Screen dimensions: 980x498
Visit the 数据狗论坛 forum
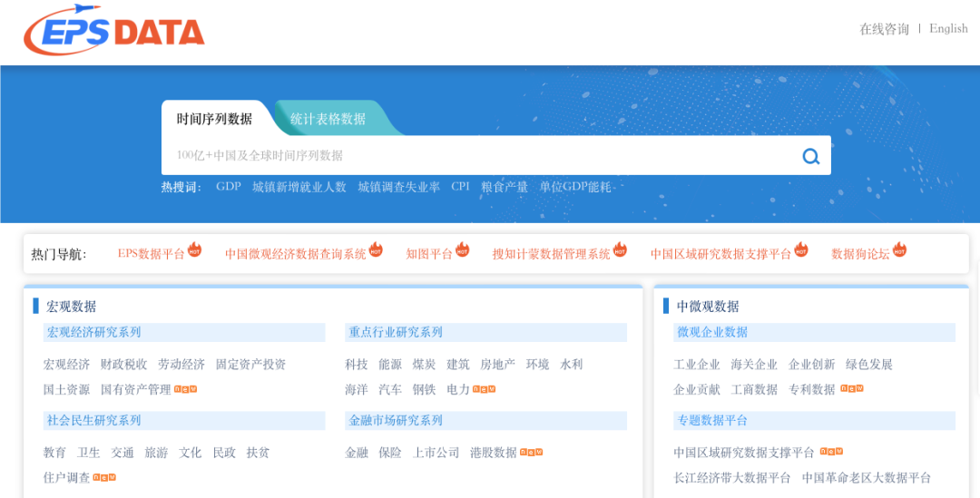(860, 254)
